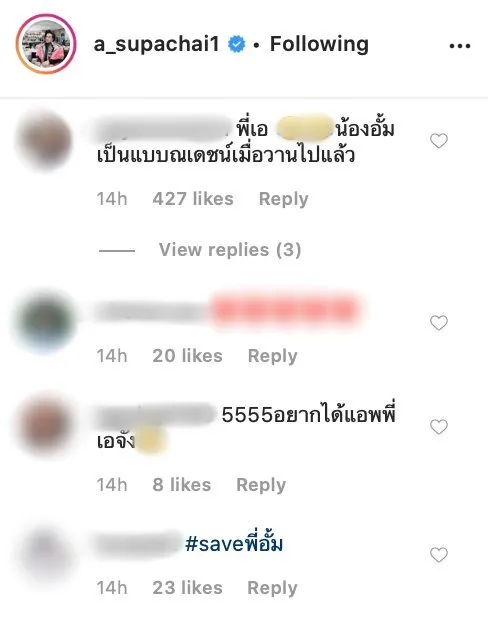The width and height of the screenshot is (488, 626).
Task: Like the comment with 427 likes
Action: point(439,141)
